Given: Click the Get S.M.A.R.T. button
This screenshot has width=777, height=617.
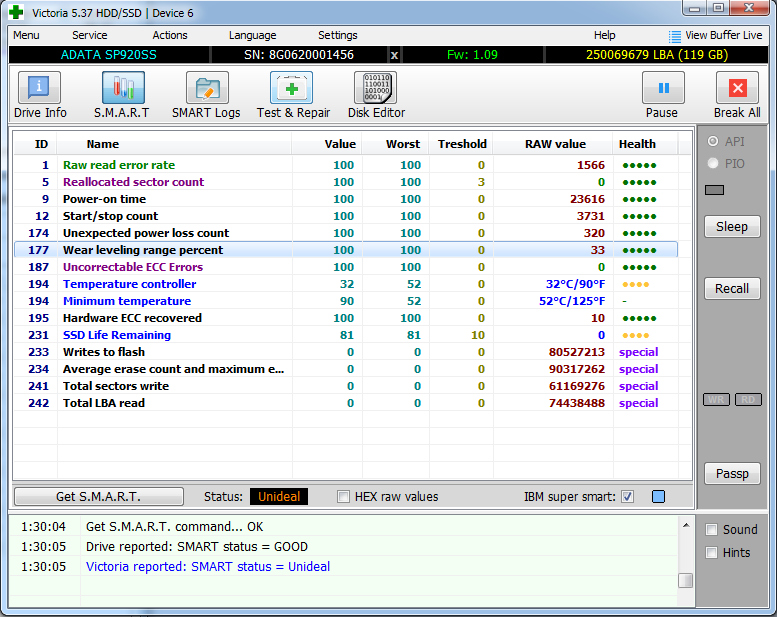Looking at the screenshot, I should (x=98, y=497).
